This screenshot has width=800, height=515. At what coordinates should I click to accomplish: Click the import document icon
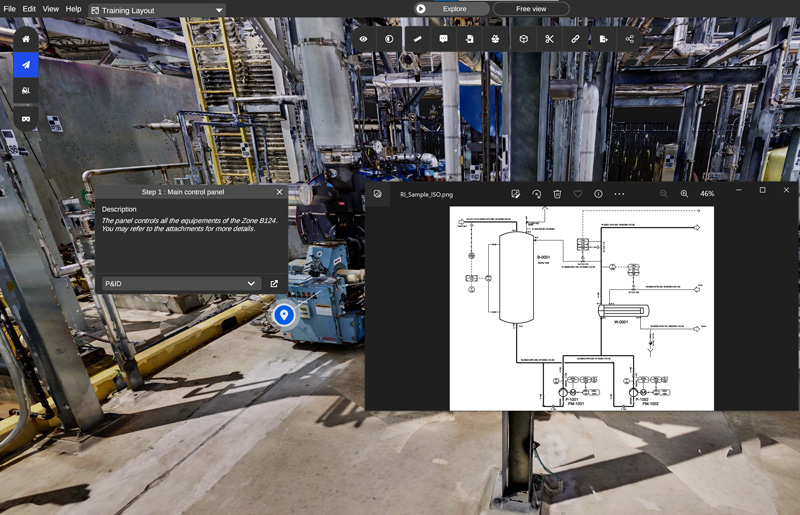click(469, 39)
